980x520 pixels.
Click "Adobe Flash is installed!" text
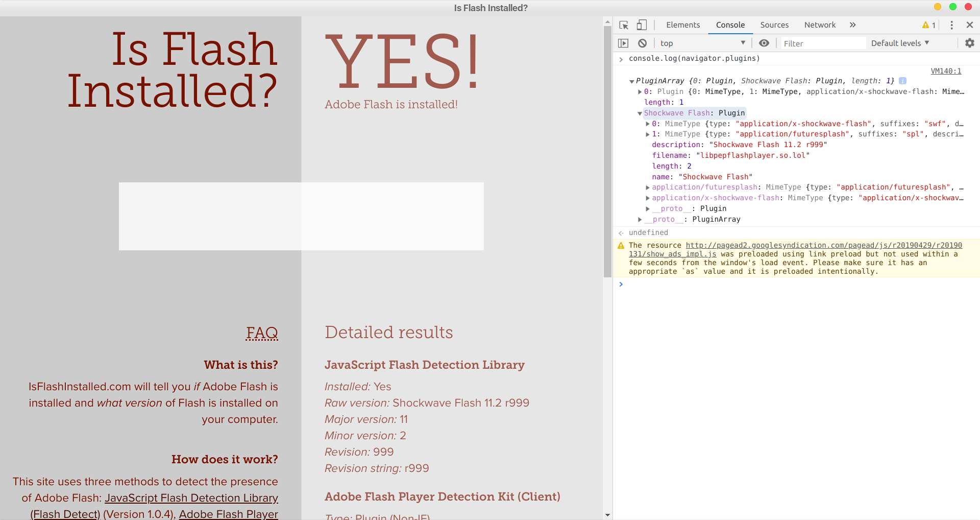click(x=391, y=105)
